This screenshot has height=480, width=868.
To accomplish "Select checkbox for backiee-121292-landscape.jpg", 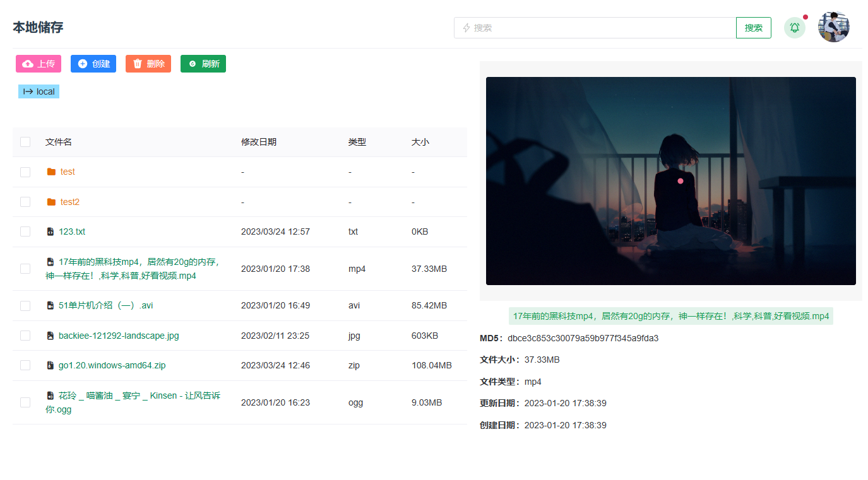I will click(25, 336).
